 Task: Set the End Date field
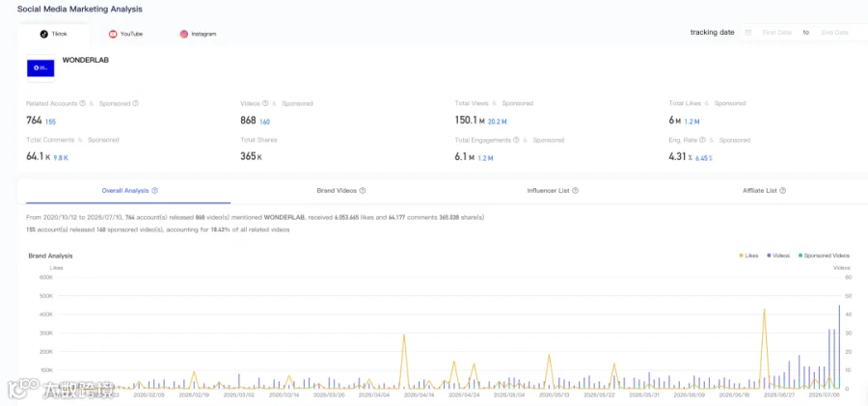pyautogui.click(x=835, y=33)
